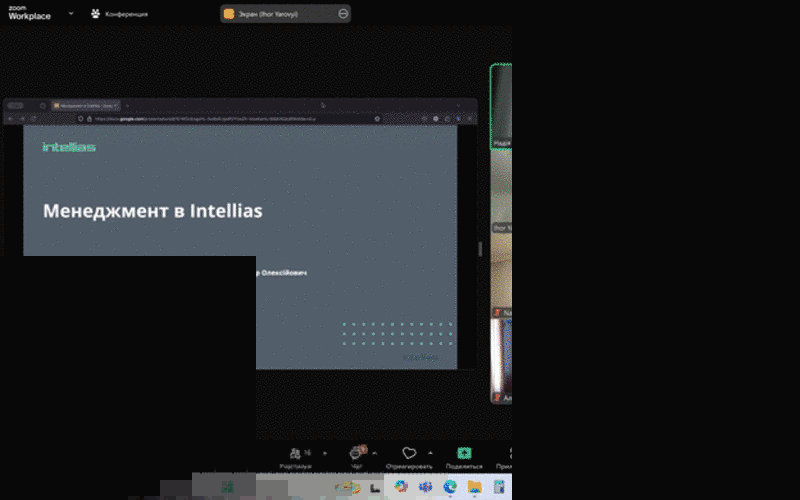Select the top green-outlined participant video
The width and height of the screenshot is (800, 500).
tap(501, 105)
